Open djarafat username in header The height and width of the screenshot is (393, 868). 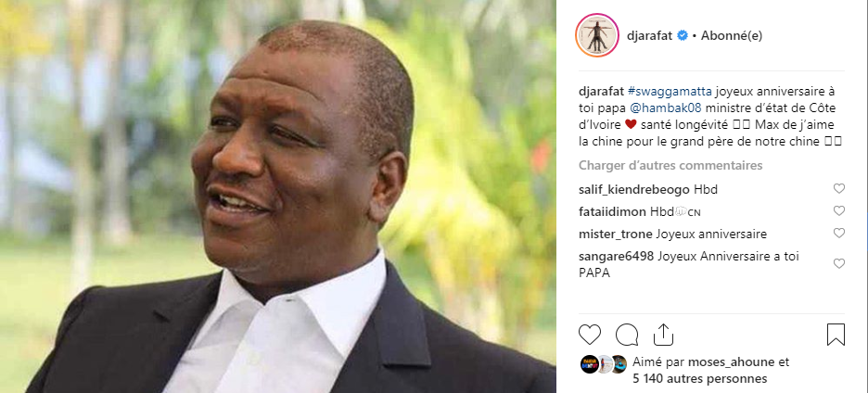pyautogui.click(x=649, y=36)
